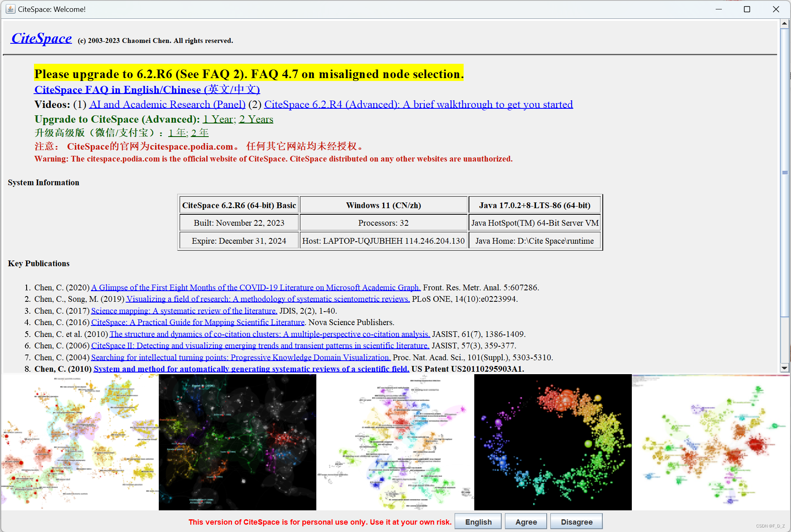Open Searching for intellectual turning points link
The height and width of the screenshot is (532, 791).
[241, 357]
